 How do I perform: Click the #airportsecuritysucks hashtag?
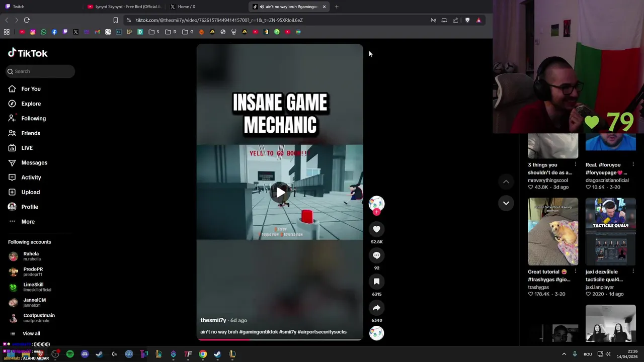[x=322, y=332]
